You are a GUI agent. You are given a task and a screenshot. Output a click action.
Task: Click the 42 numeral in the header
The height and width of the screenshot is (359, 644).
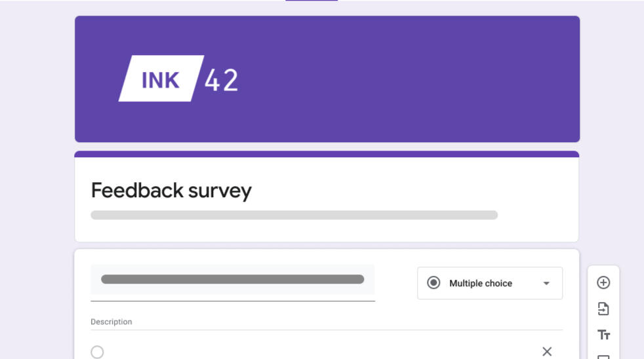[x=221, y=80]
